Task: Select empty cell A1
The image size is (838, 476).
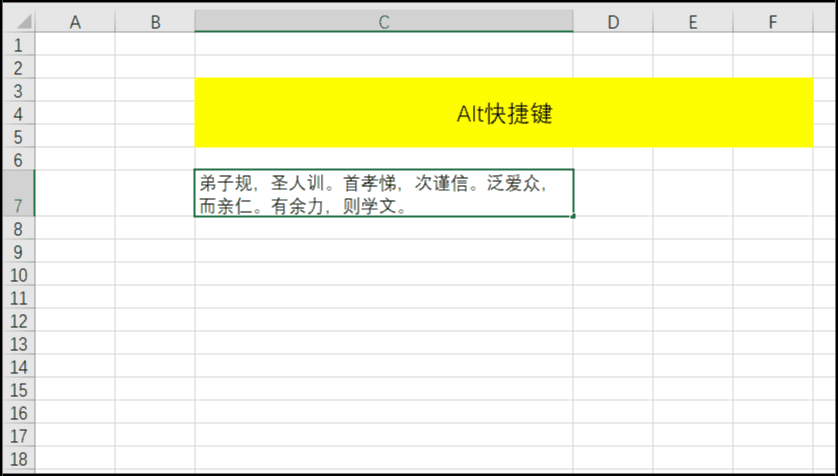Action: pyautogui.click(x=75, y=45)
